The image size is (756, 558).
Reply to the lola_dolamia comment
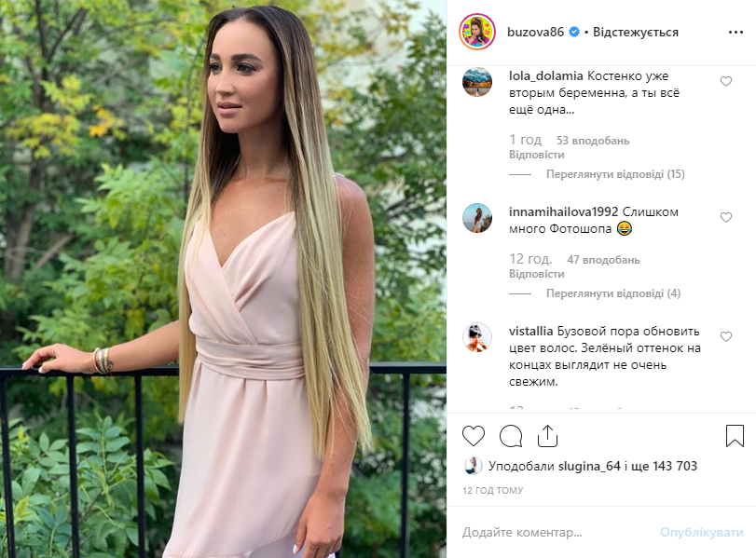[x=537, y=155]
